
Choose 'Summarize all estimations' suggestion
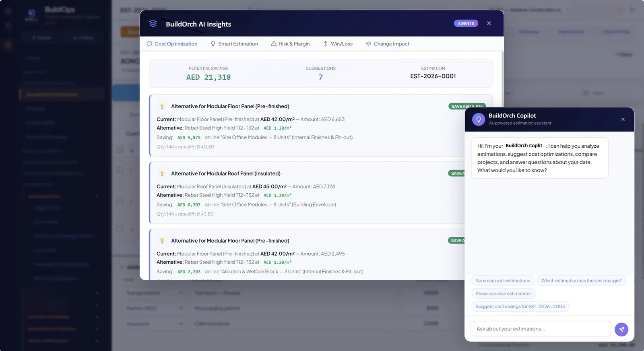pyautogui.click(x=503, y=281)
